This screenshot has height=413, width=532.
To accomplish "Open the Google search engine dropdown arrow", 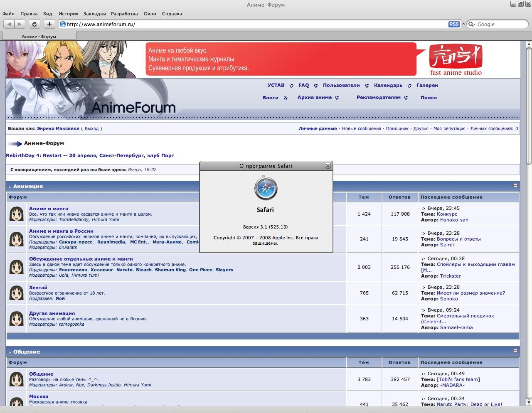I will [x=475, y=25].
